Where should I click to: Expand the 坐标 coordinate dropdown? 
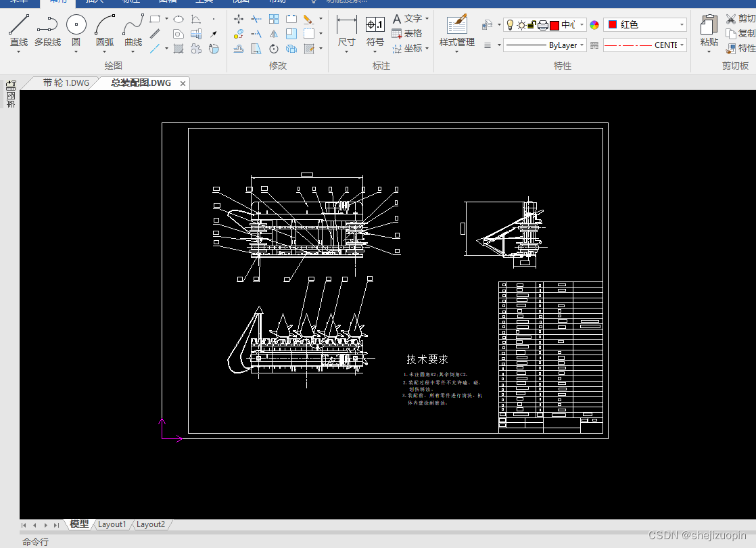(x=427, y=48)
